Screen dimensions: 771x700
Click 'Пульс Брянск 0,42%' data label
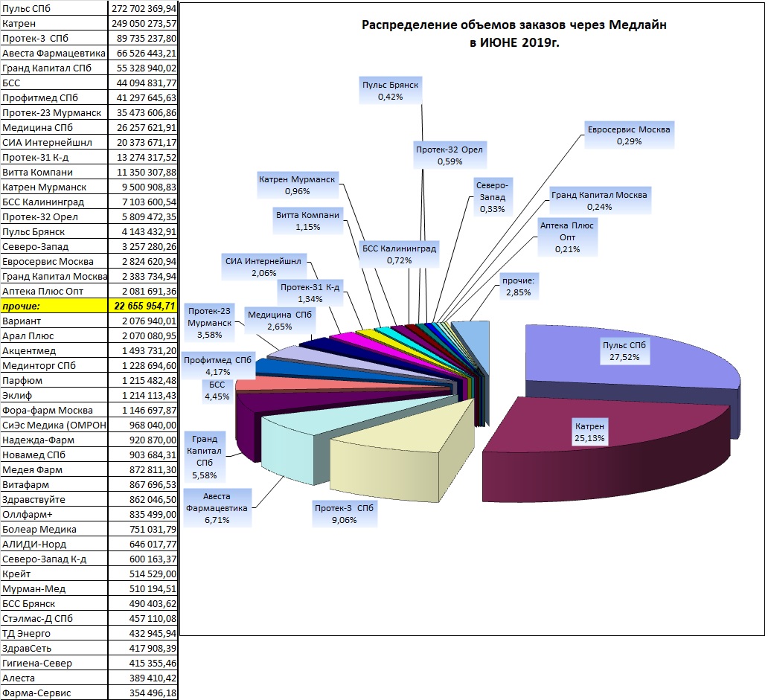point(391,91)
